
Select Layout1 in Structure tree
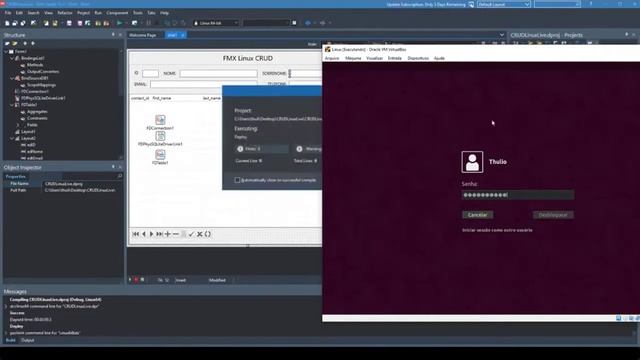[28, 131]
